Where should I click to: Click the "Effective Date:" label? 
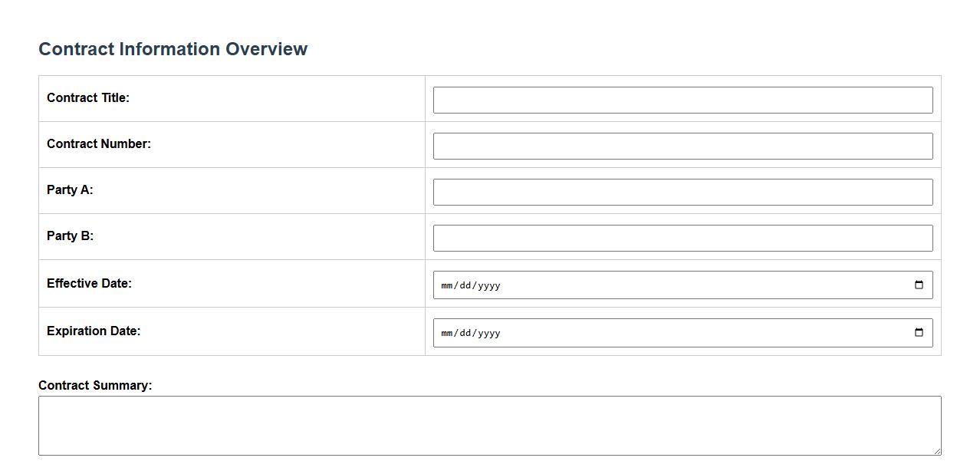pos(89,284)
